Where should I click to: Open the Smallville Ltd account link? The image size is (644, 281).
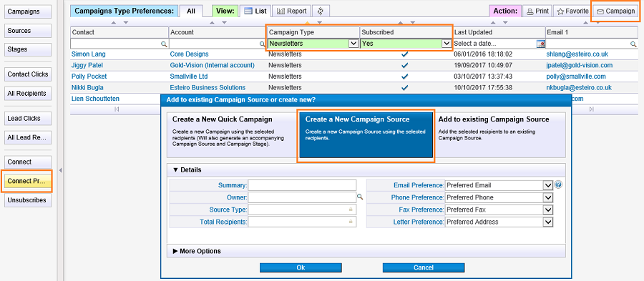point(189,77)
